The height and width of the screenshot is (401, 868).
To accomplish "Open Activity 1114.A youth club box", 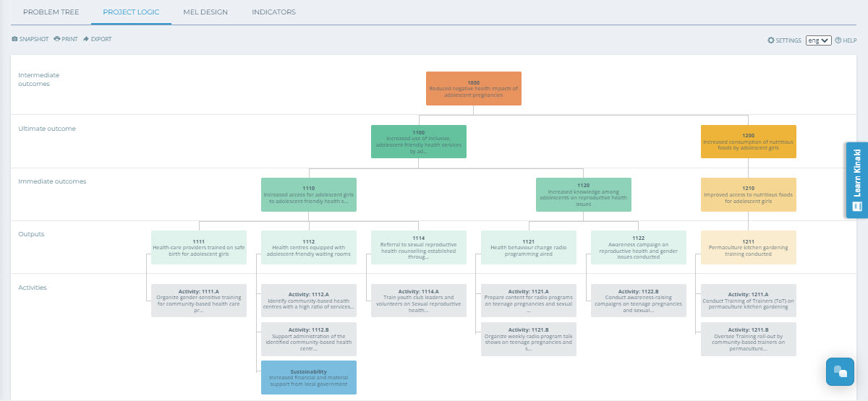I will tap(419, 301).
